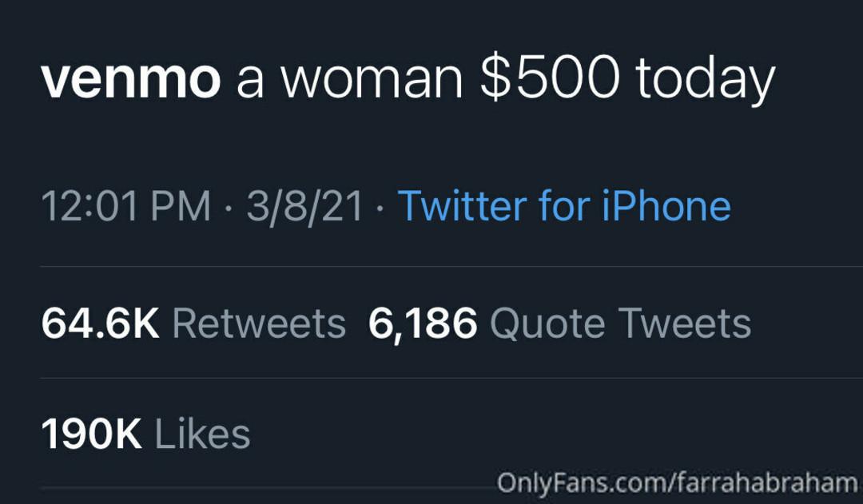This screenshot has width=863, height=504.
Task: Click the divider line under Likes row
Action: pyautogui.click(x=268, y=487)
